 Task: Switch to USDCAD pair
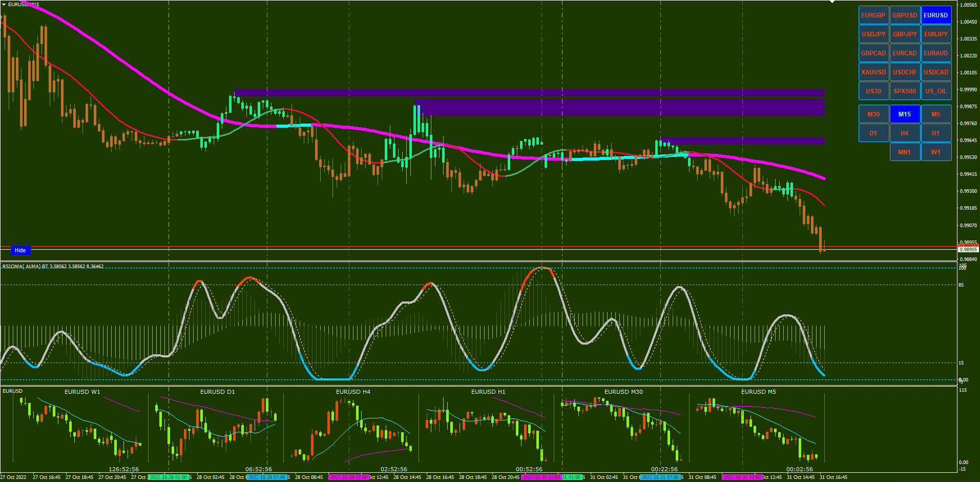pyautogui.click(x=936, y=72)
